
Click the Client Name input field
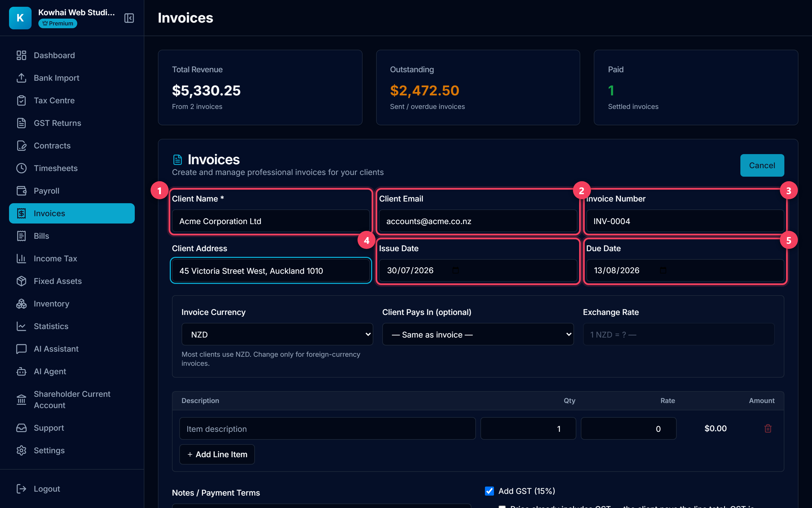(271, 221)
